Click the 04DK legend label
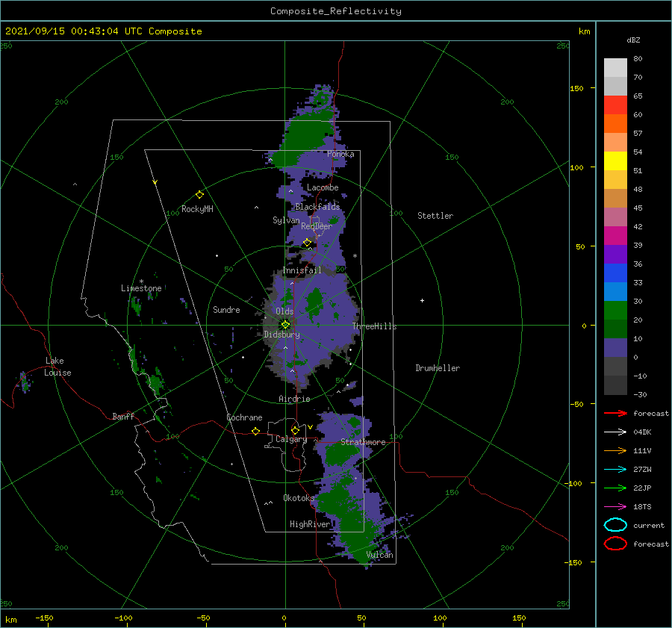 click(642, 432)
